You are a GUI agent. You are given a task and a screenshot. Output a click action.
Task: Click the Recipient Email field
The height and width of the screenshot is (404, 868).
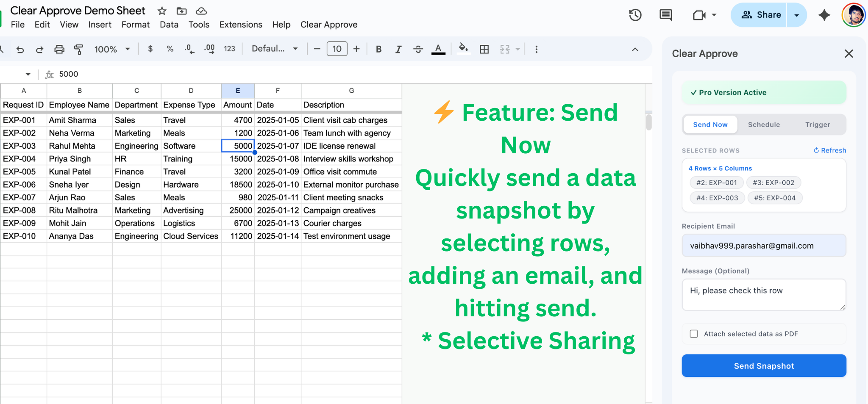coord(763,245)
